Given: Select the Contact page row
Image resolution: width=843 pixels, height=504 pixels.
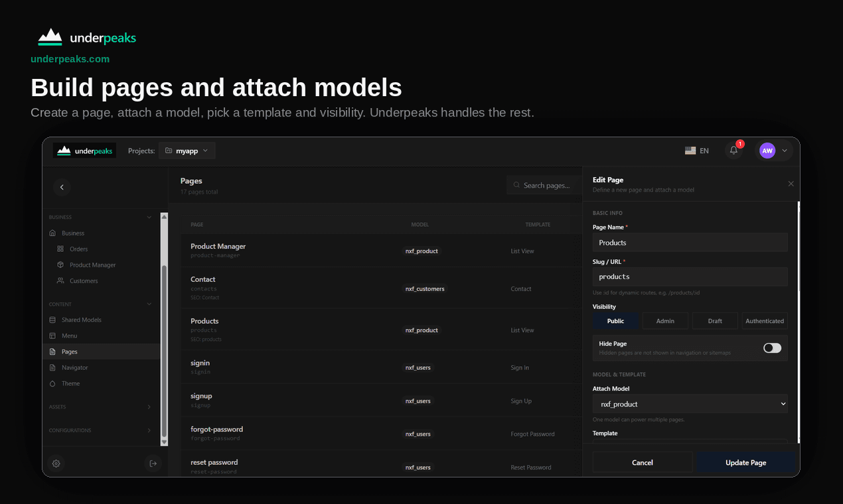Looking at the screenshot, I should click(x=382, y=288).
